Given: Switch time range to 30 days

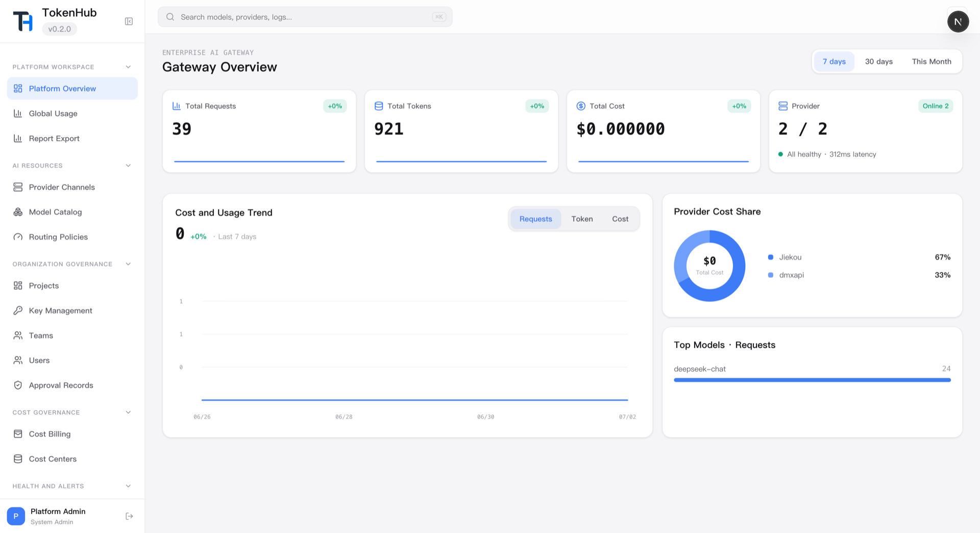Looking at the screenshot, I should 878,62.
